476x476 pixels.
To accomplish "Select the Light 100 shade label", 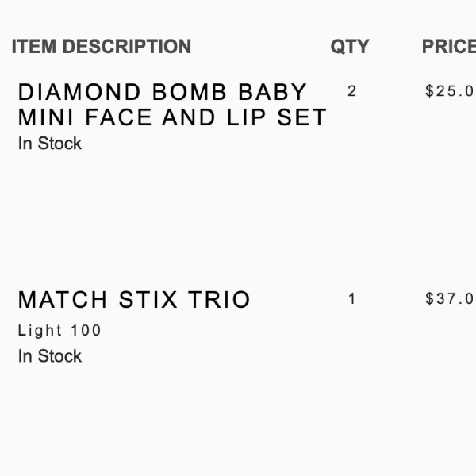I will [x=59, y=330].
